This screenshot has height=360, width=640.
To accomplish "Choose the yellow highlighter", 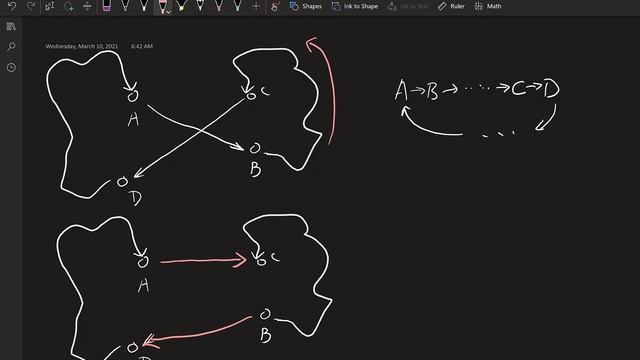I will point(182,6).
